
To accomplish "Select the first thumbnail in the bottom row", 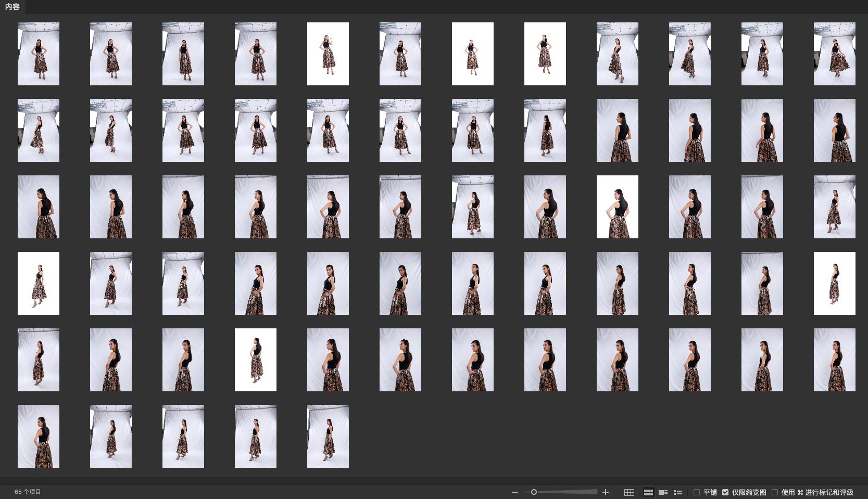I will [x=39, y=436].
